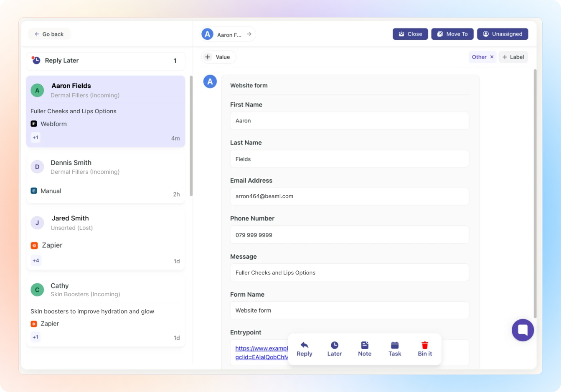Focus the Phone Number field
This screenshot has height=392, width=561.
(x=350, y=235)
